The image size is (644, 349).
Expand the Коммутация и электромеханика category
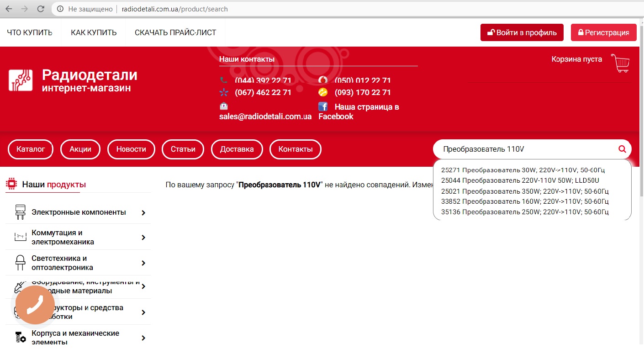coord(143,238)
